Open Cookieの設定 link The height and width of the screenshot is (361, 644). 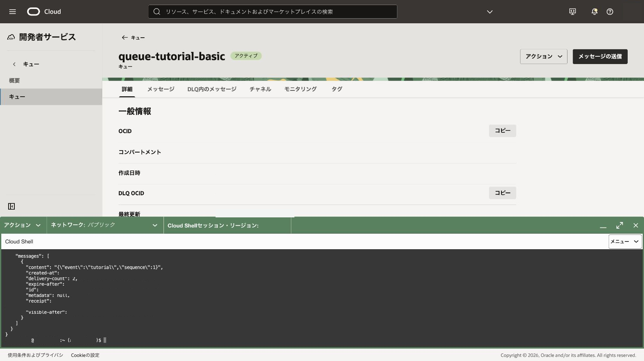85,355
